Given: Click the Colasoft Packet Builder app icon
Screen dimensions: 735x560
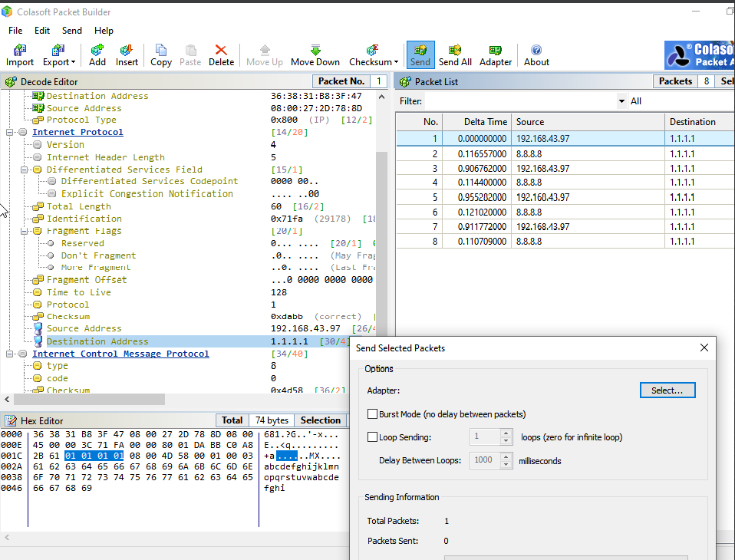Looking at the screenshot, I should (x=7, y=12).
